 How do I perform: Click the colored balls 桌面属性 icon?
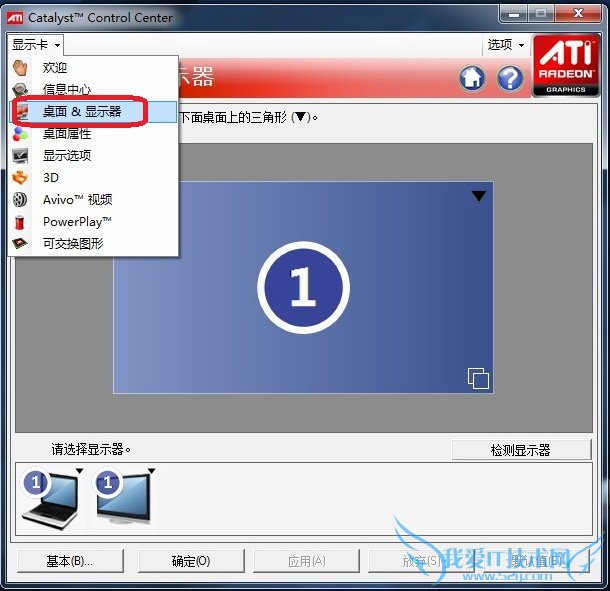coord(20,134)
